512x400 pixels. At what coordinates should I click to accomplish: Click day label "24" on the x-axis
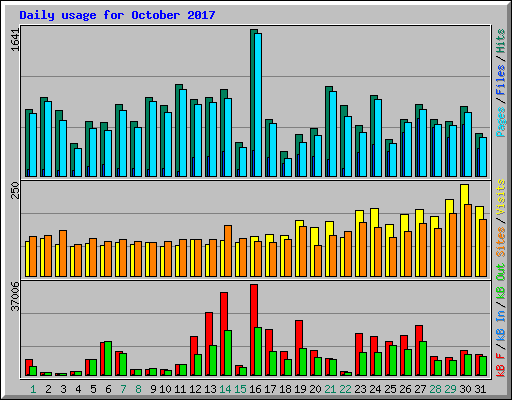[x=375, y=389]
